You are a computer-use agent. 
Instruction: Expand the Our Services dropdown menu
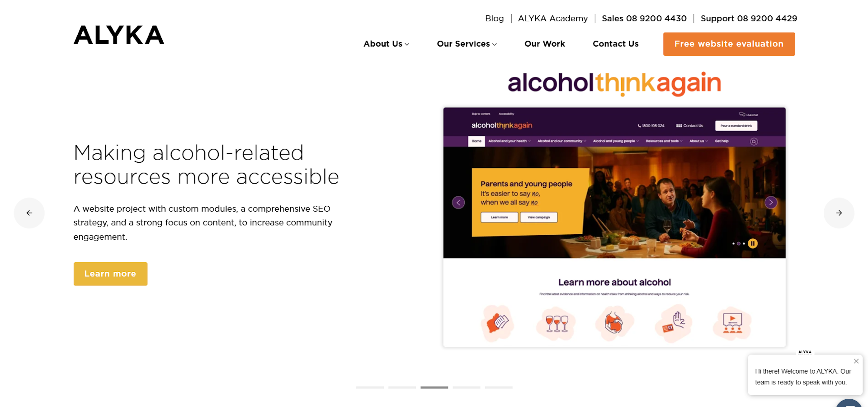click(x=467, y=44)
